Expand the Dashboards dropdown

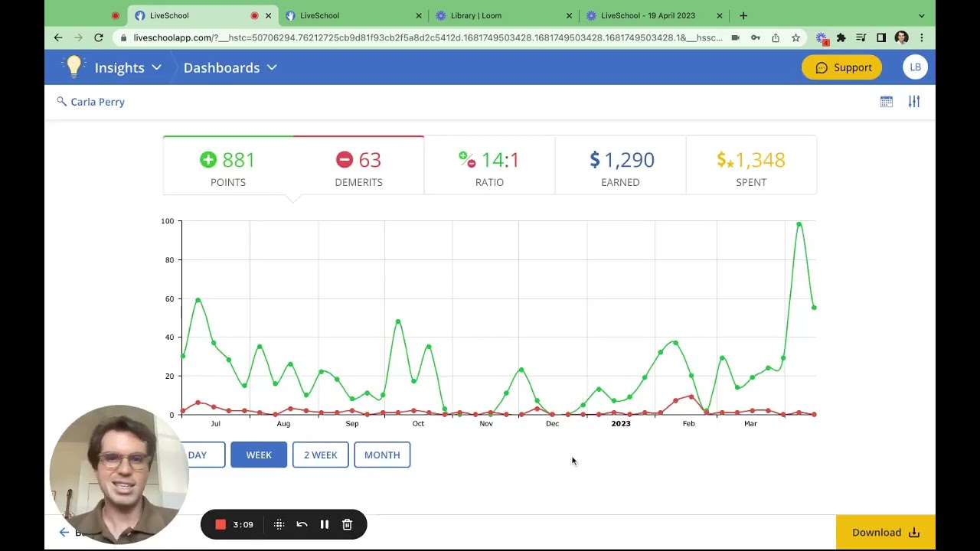(x=230, y=67)
